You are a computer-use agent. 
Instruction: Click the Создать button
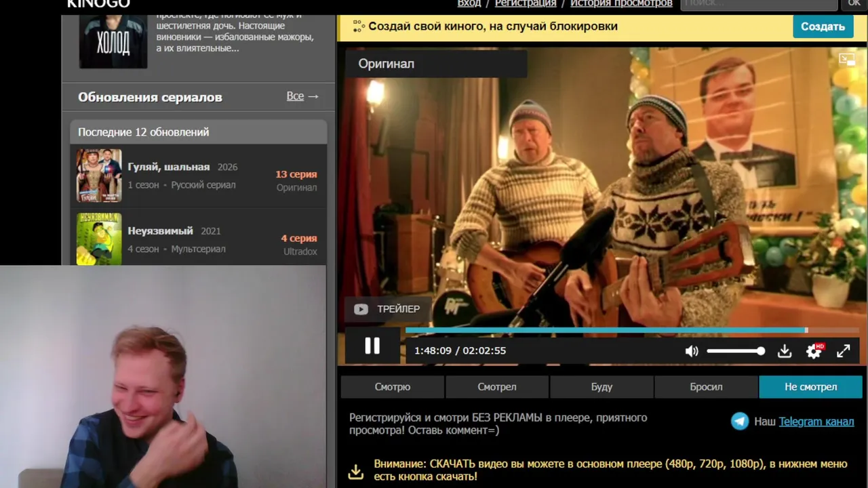pos(823,26)
